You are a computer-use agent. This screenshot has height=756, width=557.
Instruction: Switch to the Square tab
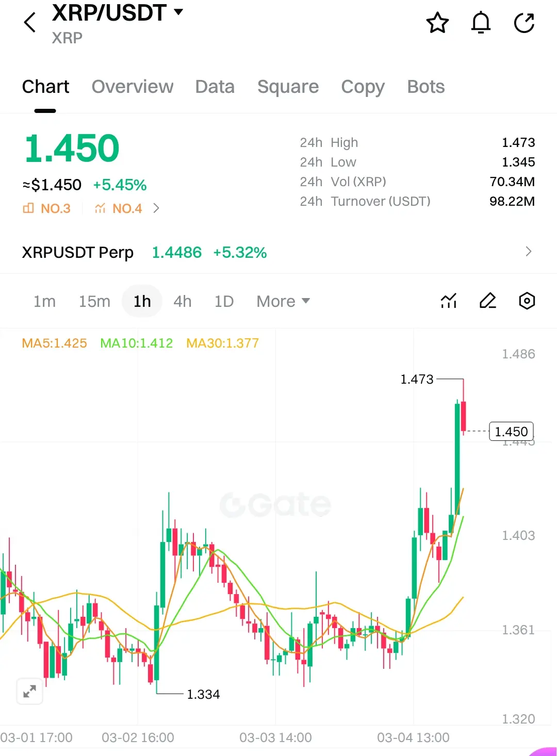[288, 87]
